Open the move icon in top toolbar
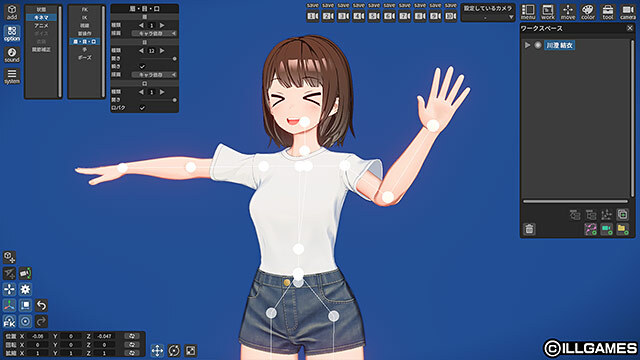The image size is (640, 360). tap(568, 12)
